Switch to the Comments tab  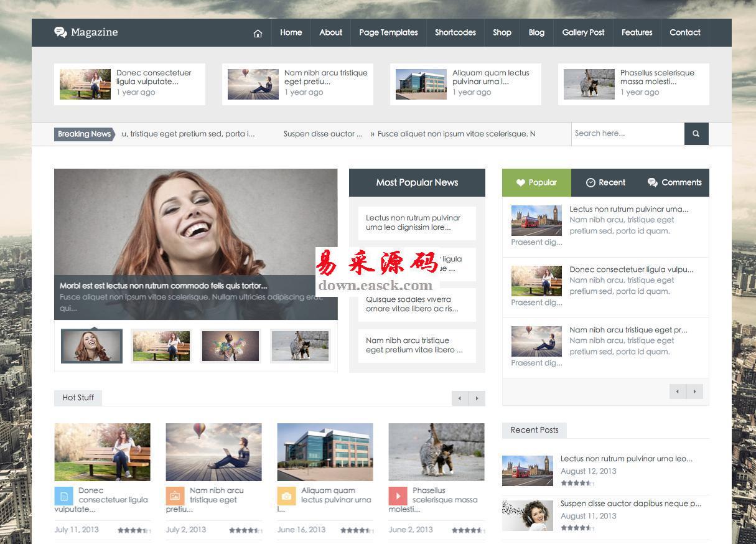pyautogui.click(x=674, y=182)
